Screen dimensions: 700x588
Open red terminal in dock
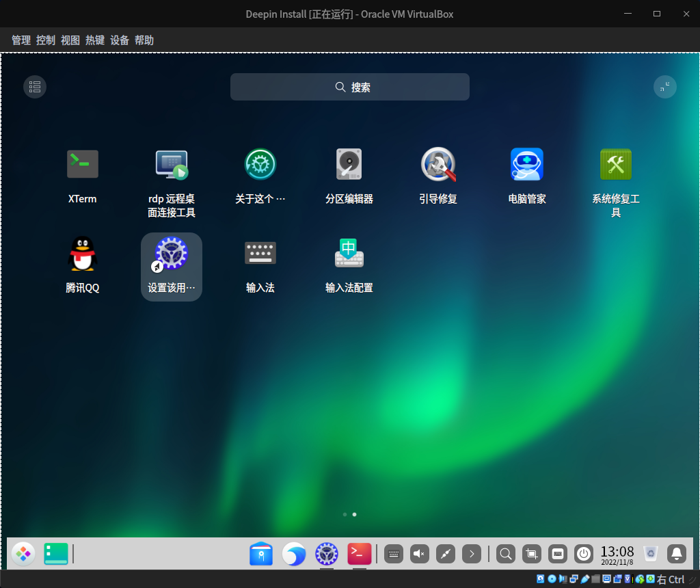[x=360, y=554]
